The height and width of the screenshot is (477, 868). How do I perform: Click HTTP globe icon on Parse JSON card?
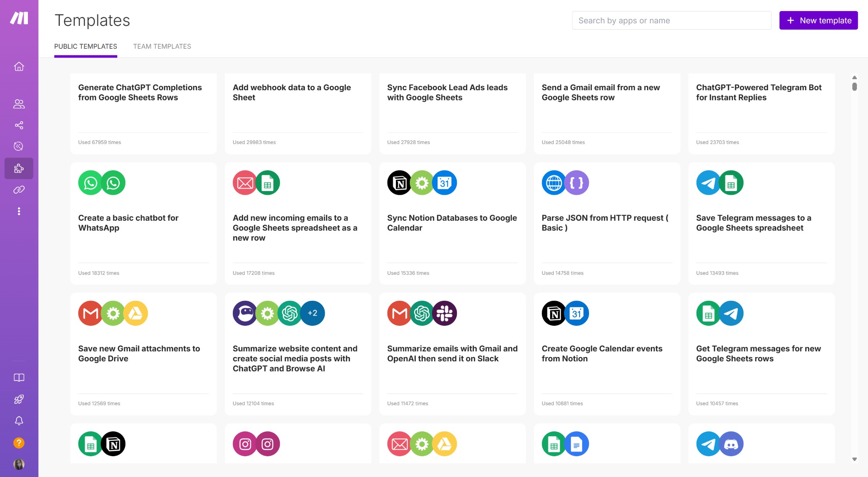pyautogui.click(x=554, y=183)
